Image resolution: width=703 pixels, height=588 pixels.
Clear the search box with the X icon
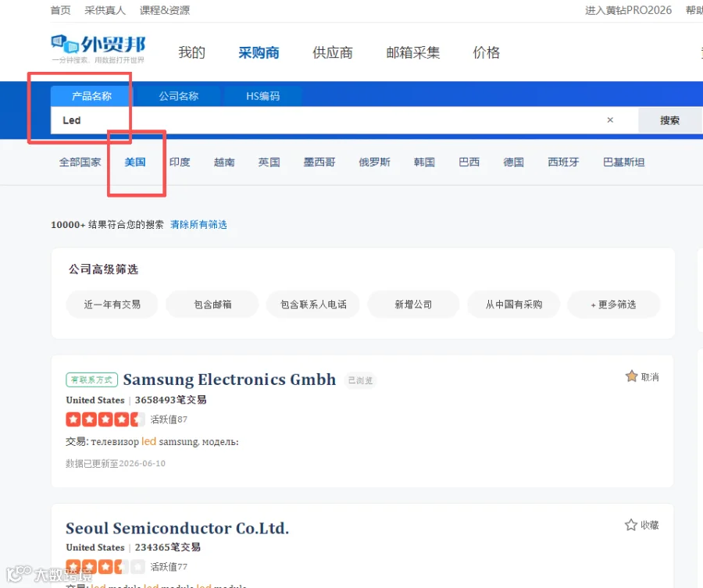(610, 120)
